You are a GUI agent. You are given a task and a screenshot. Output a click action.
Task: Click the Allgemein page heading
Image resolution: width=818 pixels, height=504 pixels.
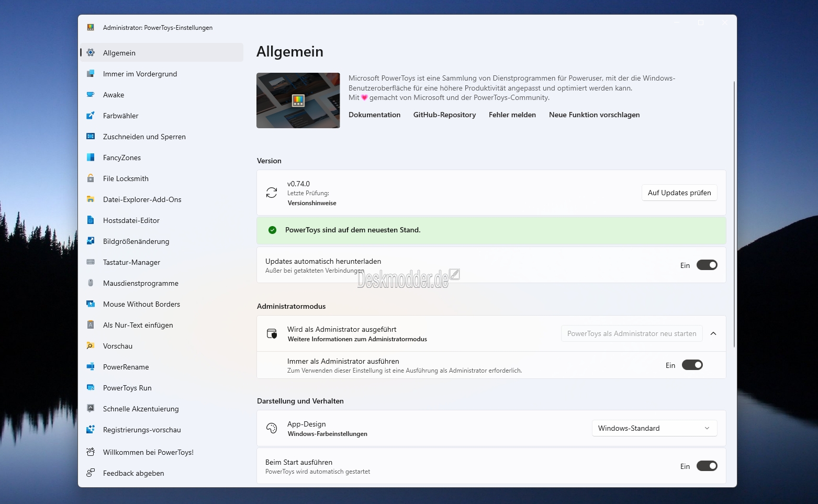pyautogui.click(x=290, y=51)
